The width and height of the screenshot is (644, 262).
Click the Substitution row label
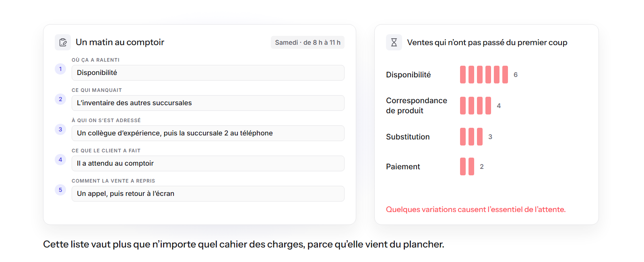point(408,137)
